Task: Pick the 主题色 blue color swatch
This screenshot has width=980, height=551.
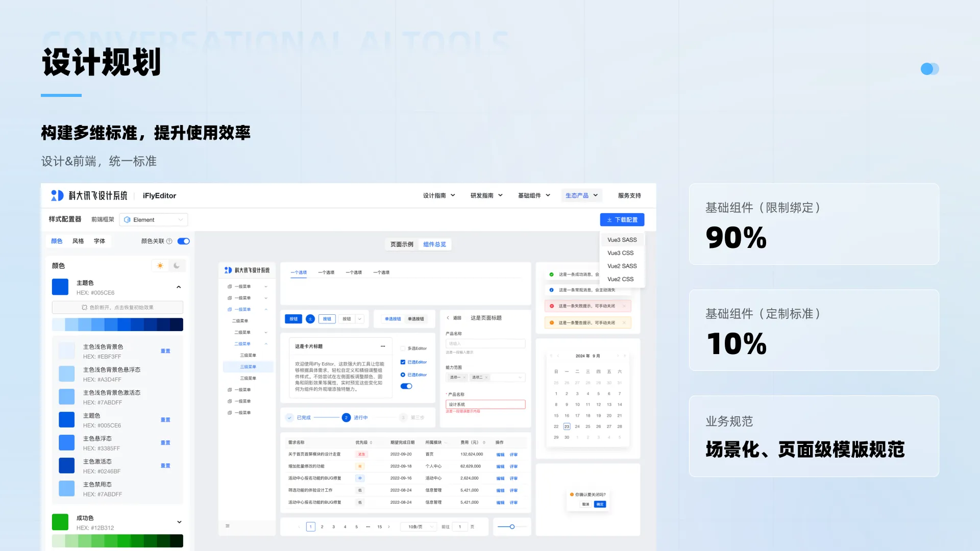Action: (60, 287)
